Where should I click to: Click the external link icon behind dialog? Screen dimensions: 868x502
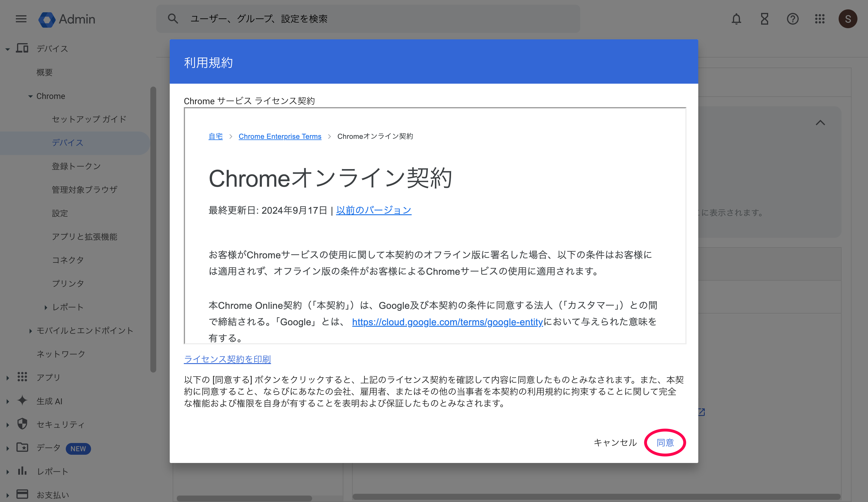(x=701, y=412)
